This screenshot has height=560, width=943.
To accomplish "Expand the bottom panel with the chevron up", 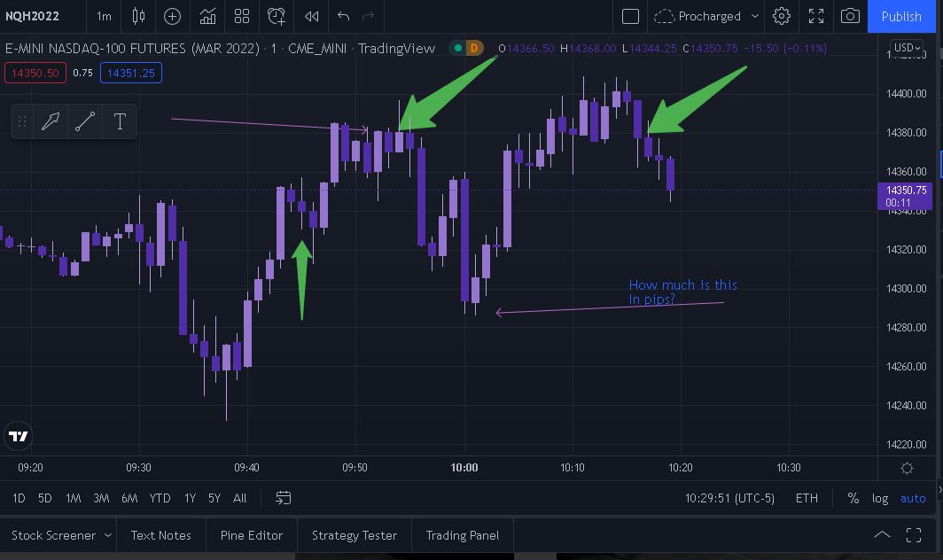I will tap(882, 534).
